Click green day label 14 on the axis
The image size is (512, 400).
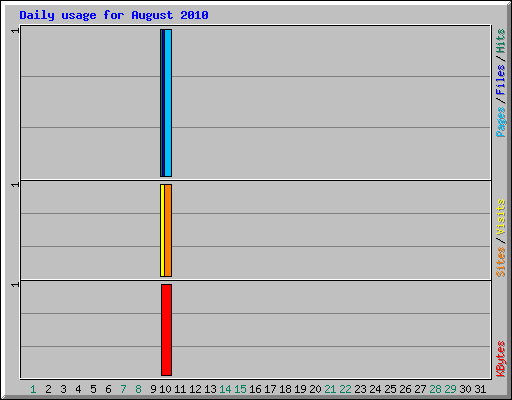pos(225,389)
